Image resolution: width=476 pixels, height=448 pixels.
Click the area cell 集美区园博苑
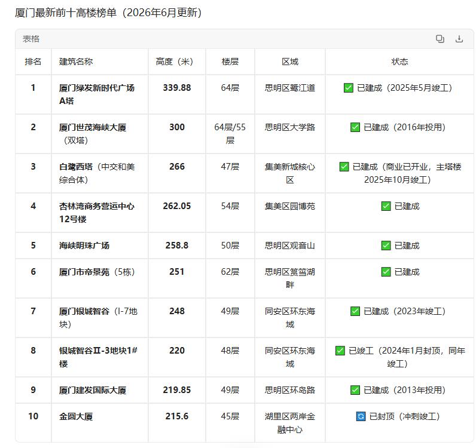(290, 206)
